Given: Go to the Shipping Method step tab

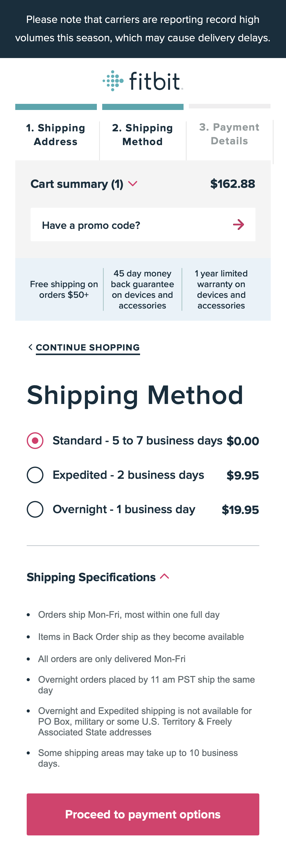Looking at the screenshot, I should (143, 135).
